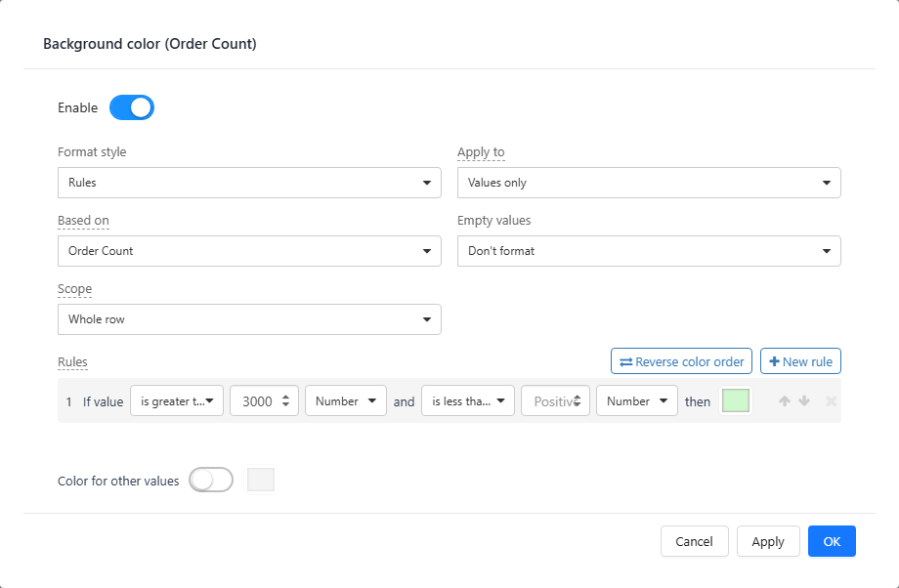
Task: Open the 'is greater than' condition dropdown
Action: (x=177, y=401)
